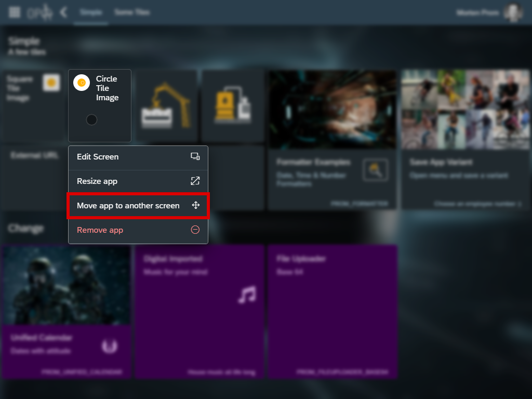The width and height of the screenshot is (532, 399).
Task: Click the move arrows icon in menu
Action: [195, 206]
